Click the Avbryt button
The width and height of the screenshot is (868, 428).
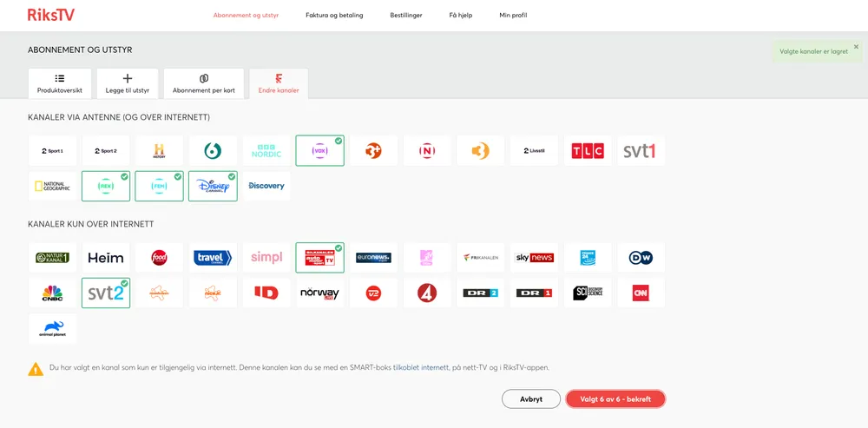click(530, 399)
